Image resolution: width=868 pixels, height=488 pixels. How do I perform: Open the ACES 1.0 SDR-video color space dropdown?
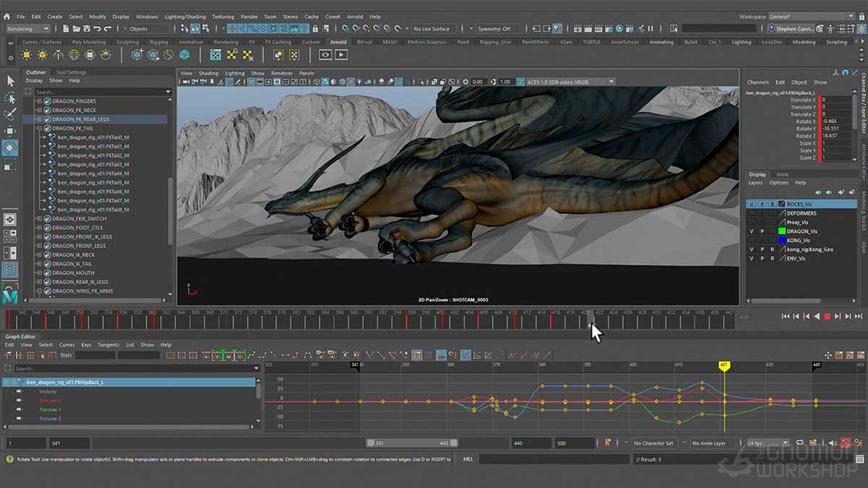click(611, 81)
